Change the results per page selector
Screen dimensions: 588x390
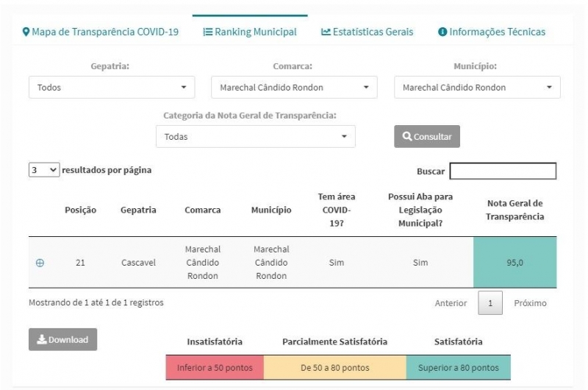coord(44,170)
